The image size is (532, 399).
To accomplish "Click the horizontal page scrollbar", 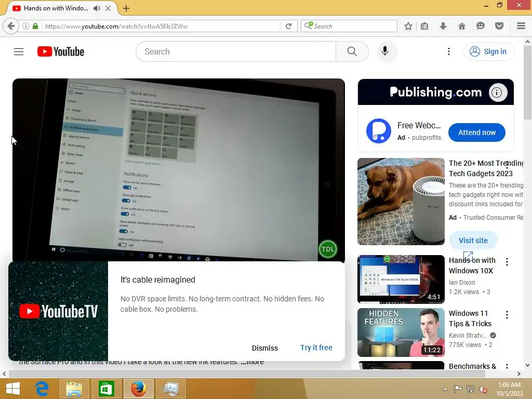I will [x=247, y=374].
